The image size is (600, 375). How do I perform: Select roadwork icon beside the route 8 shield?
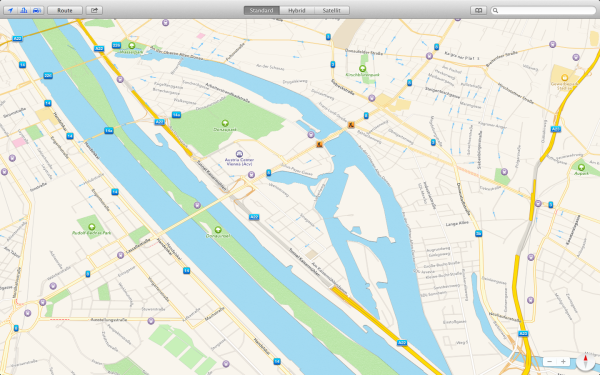point(351,125)
